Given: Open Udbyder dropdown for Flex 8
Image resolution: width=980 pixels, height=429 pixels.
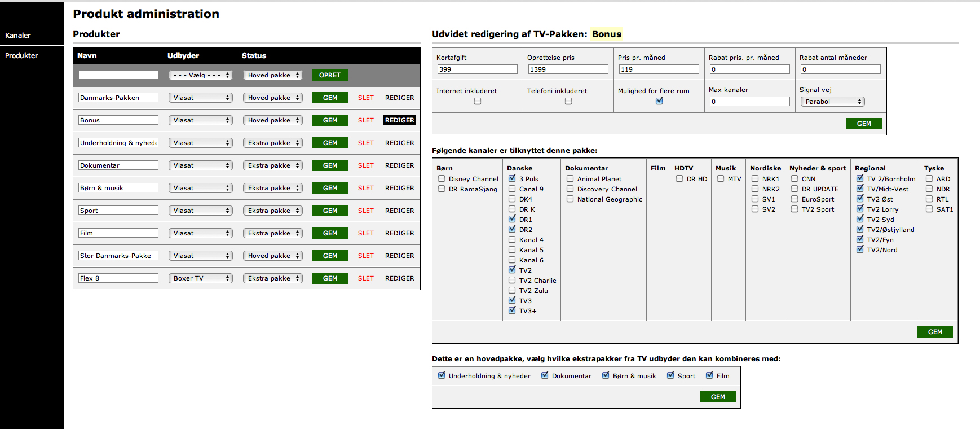Looking at the screenshot, I should tap(201, 278).
